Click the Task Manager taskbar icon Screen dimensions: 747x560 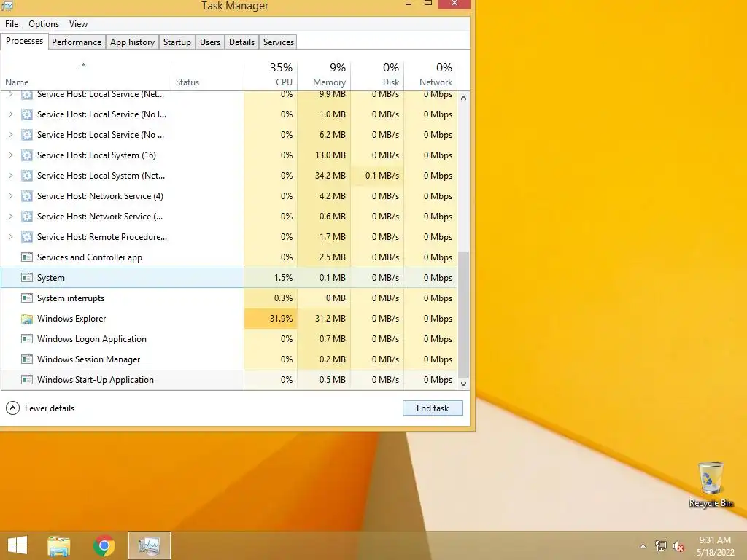(150, 545)
